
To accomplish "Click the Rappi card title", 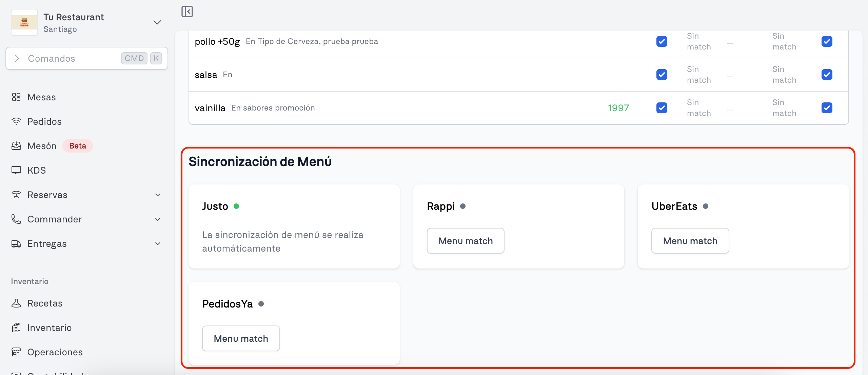I will coord(441,206).
